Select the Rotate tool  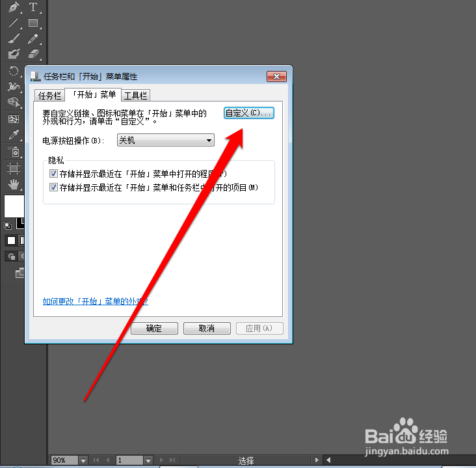[14, 71]
